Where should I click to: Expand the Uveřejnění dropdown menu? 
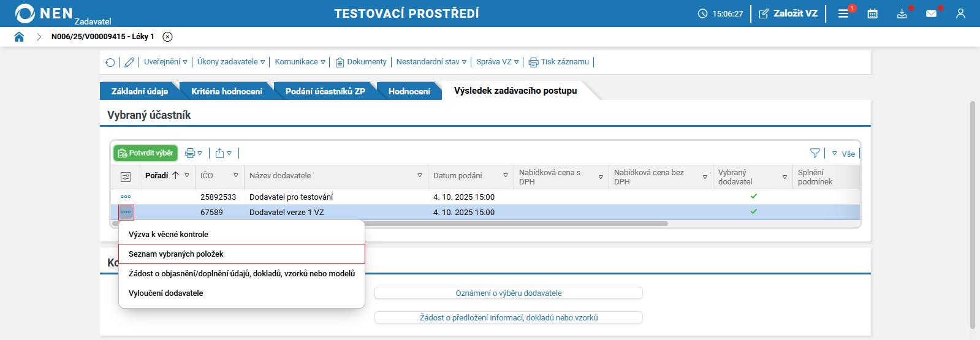(x=165, y=62)
